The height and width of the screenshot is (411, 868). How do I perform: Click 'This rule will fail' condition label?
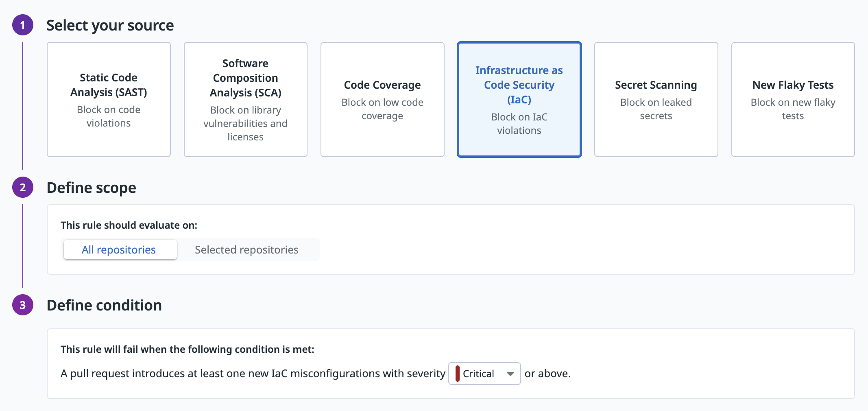point(187,350)
